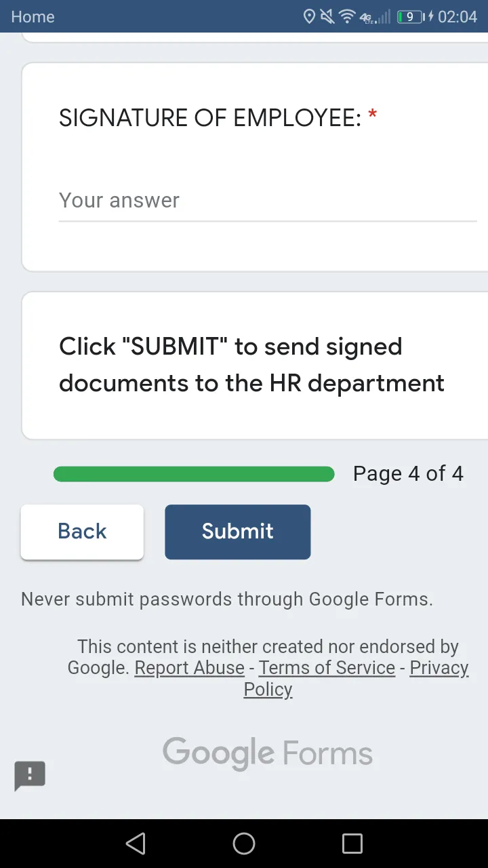Tap the Home title in top bar

33,16
